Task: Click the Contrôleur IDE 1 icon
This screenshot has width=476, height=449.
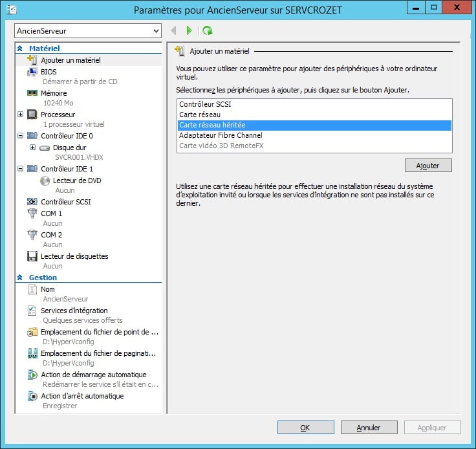Action: (32, 169)
